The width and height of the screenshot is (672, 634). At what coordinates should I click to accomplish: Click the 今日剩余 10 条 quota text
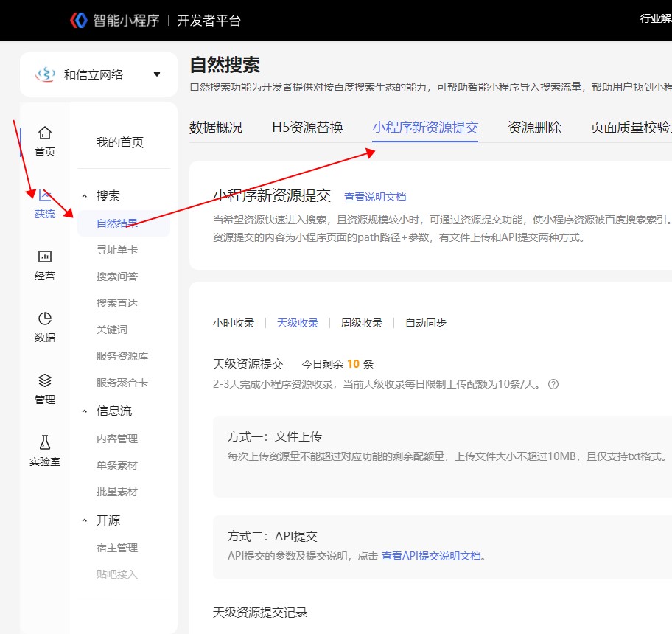tap(337, 364)
